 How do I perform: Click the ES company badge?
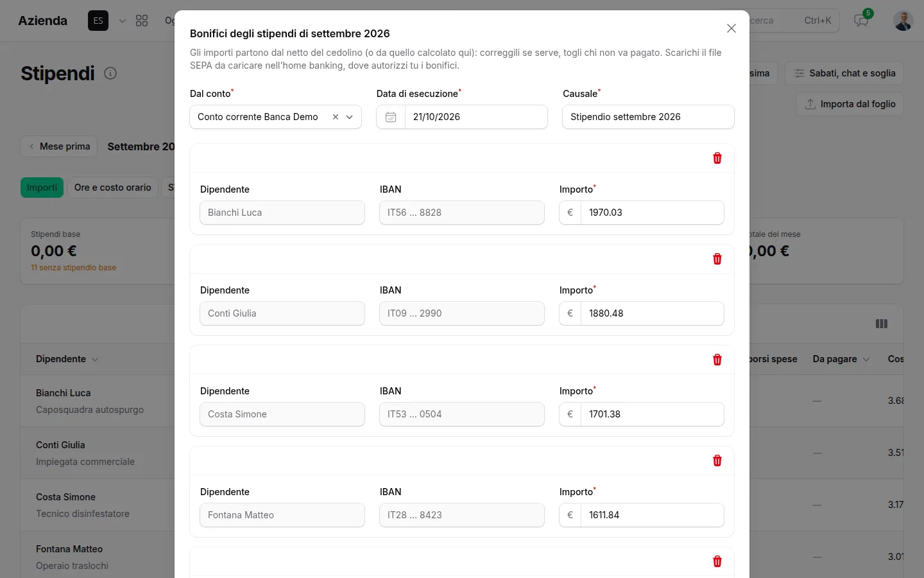coord(98,21)
